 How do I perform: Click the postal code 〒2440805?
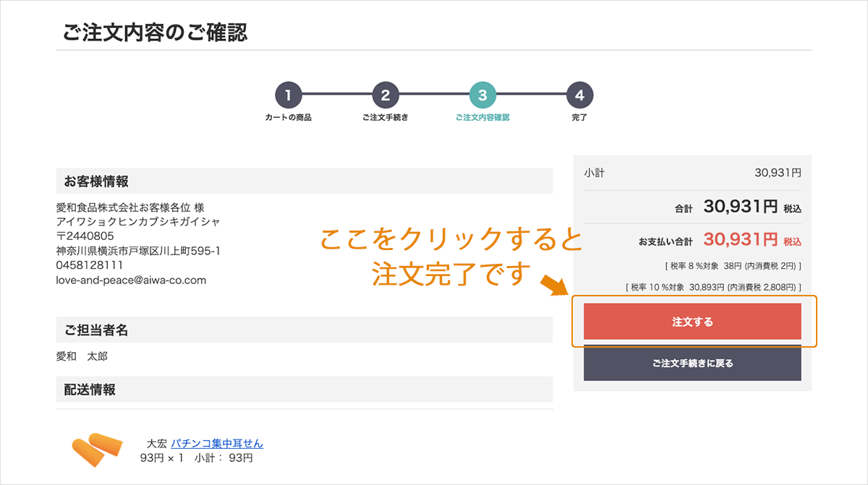click(x=85, y=236)
